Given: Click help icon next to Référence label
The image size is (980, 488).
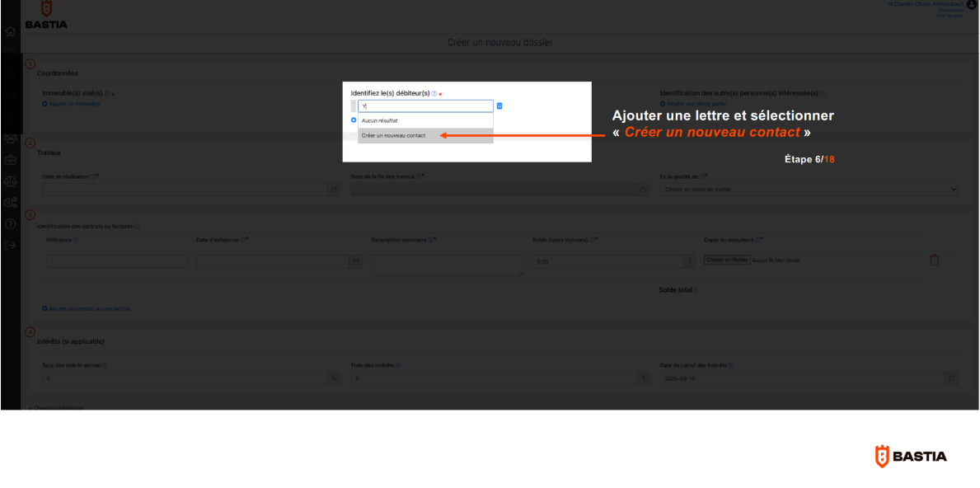Looking at the screenshot, I should click(x=76, y=239).
